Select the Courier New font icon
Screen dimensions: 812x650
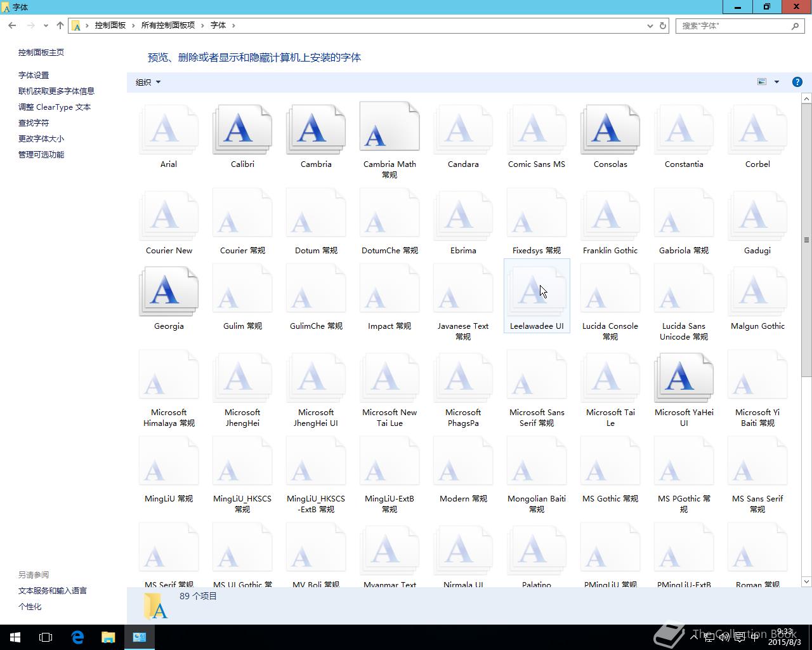click(x=169, y=216)
